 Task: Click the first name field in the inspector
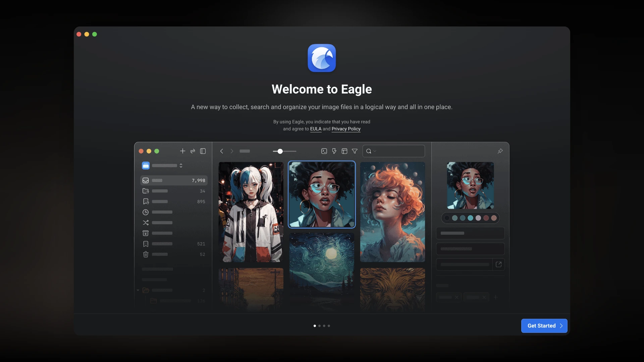(470, 233)
